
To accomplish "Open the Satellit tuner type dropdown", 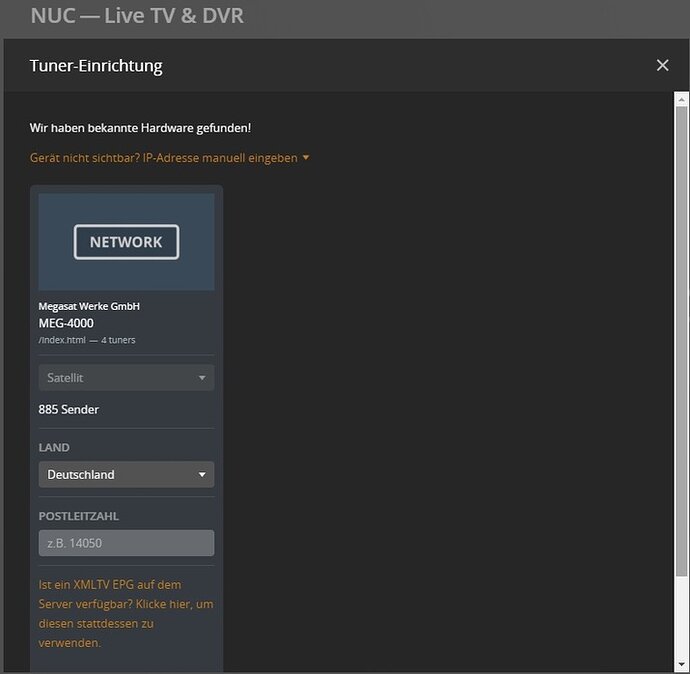I will [x=126, y=377].
